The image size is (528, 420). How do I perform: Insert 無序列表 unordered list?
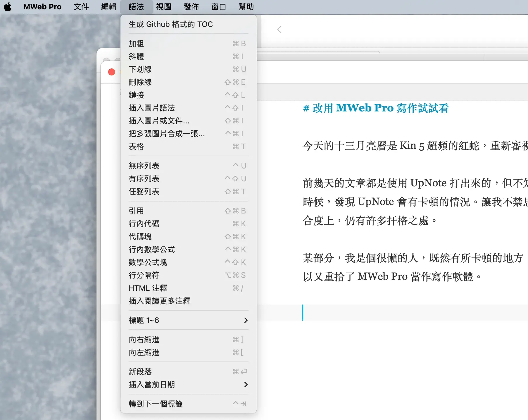pos(189,166)
